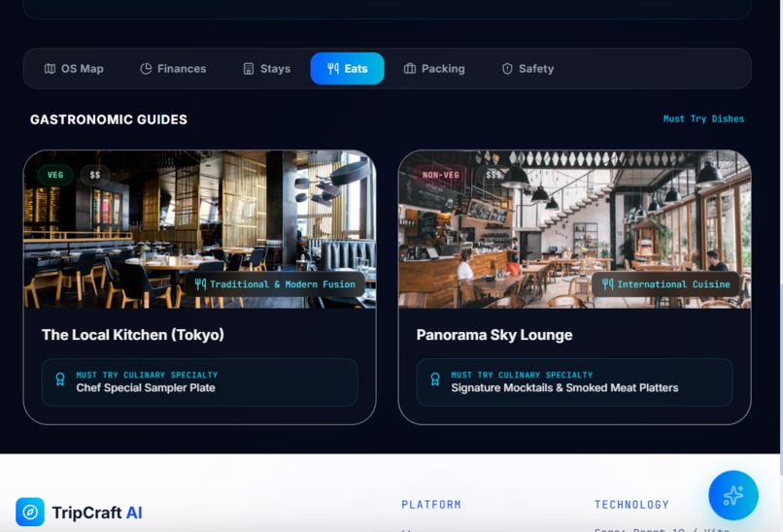The width and height of the screenshot is (783, 532).
Task: Open The Local Kitchen restaurant photo
Action: tap(200, 229)
